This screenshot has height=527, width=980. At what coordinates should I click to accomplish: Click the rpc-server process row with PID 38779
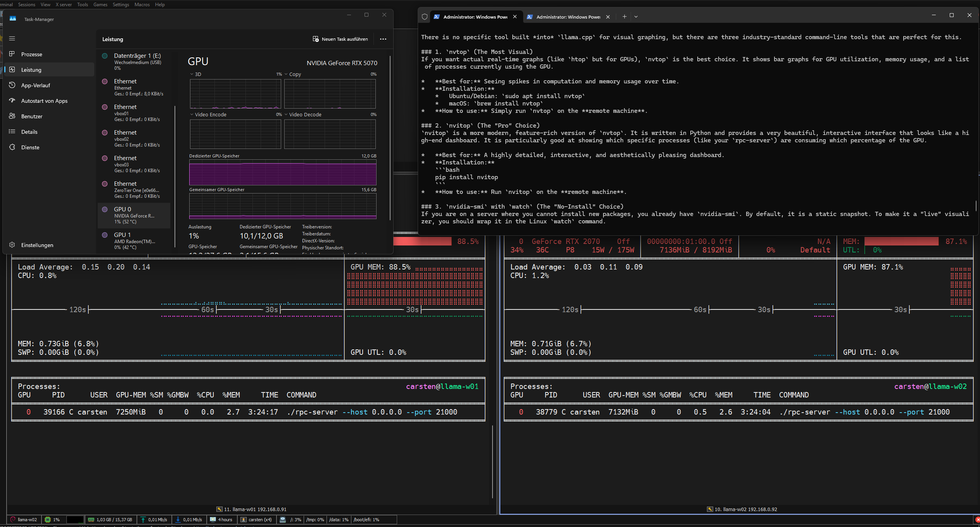(x=738, y=412)
